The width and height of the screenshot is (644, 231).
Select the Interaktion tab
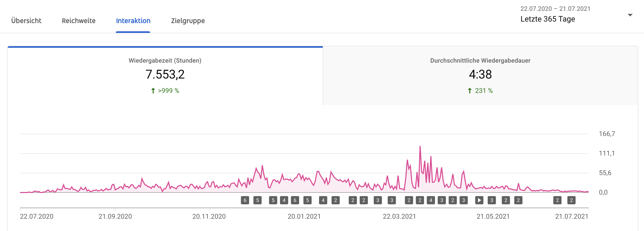133,21
